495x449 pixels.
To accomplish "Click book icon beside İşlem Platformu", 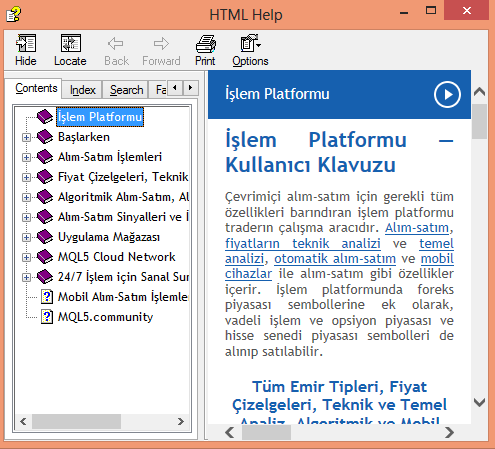I will tap(45, 117).
